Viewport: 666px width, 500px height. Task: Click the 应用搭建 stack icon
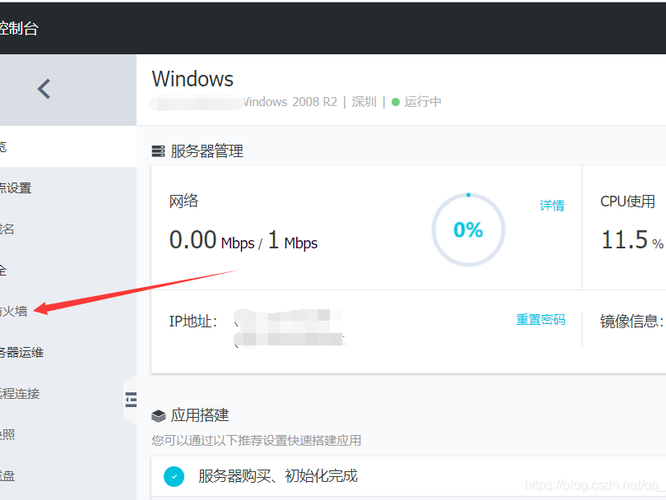pyautogui.click(x=158, y=416)
